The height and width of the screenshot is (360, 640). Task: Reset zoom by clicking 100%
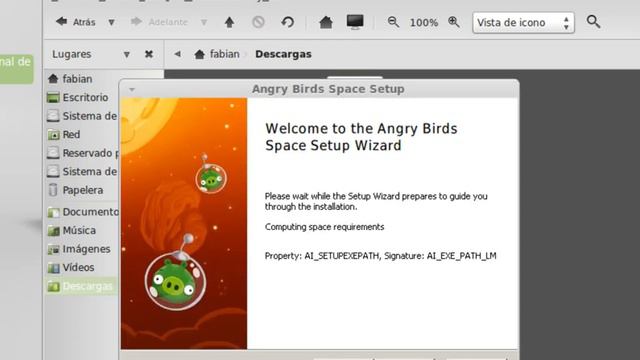(424, 22)
